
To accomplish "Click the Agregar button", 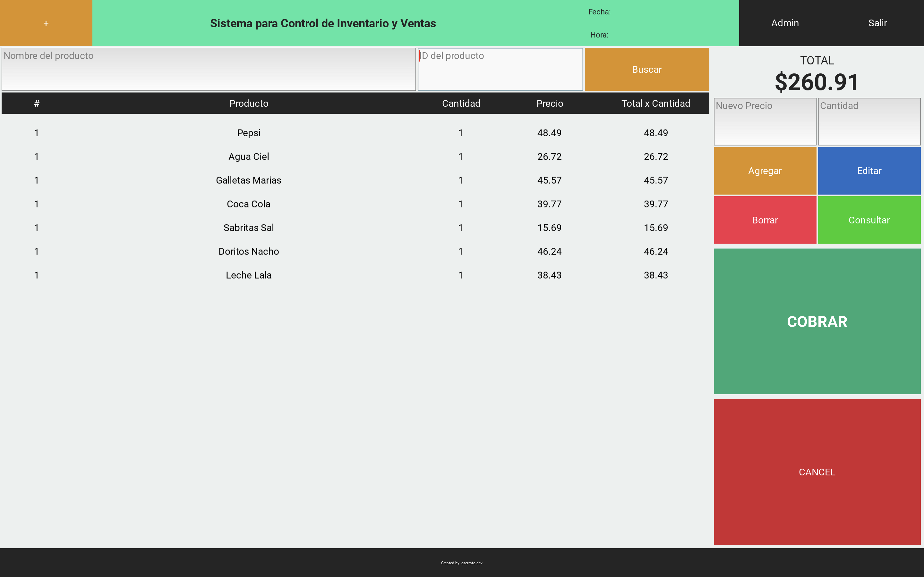I will pos(765,171).
